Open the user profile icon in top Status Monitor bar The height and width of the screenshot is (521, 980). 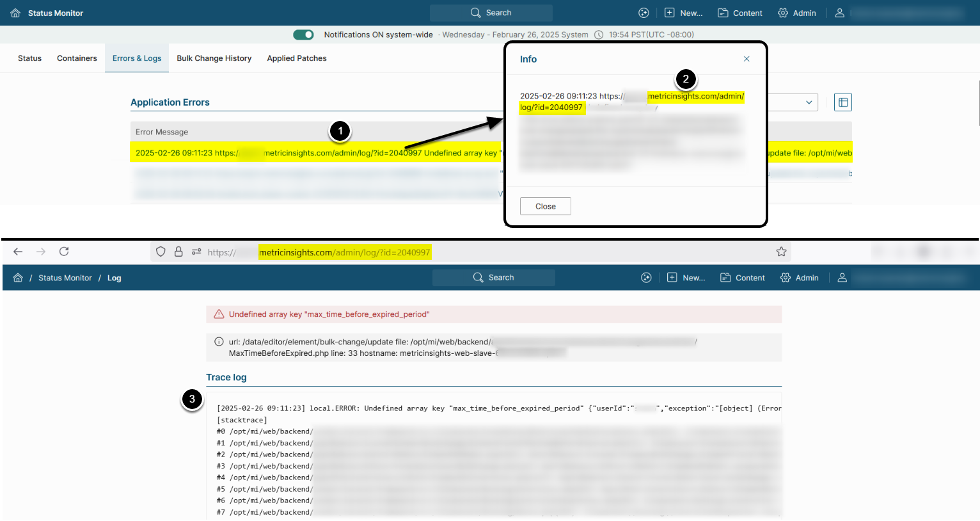[840, 13]
